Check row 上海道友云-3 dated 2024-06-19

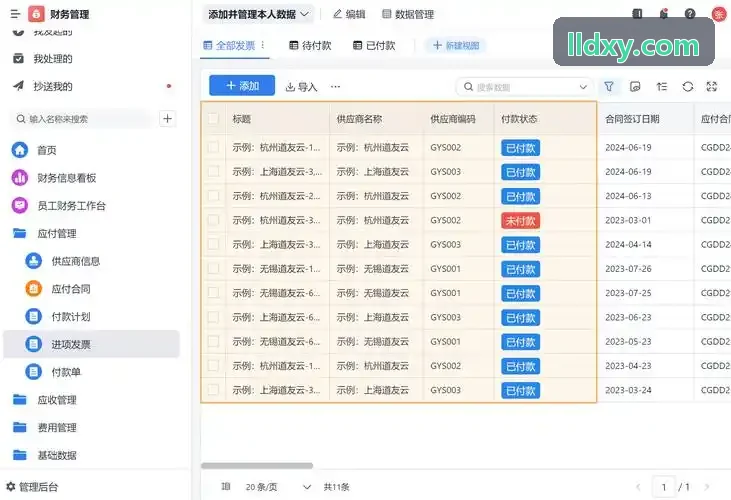(213, 171)
